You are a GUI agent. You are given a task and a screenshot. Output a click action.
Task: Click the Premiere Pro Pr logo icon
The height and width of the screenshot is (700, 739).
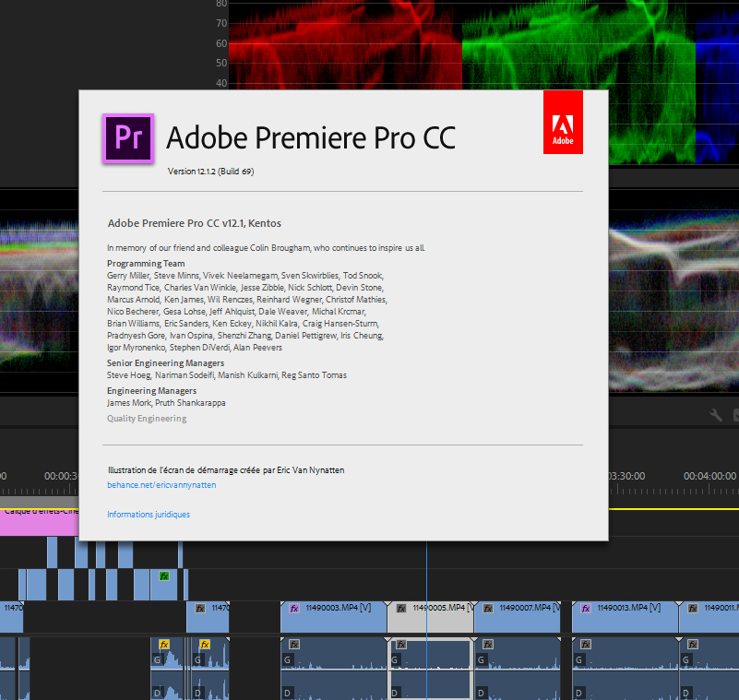coord(128,138)
